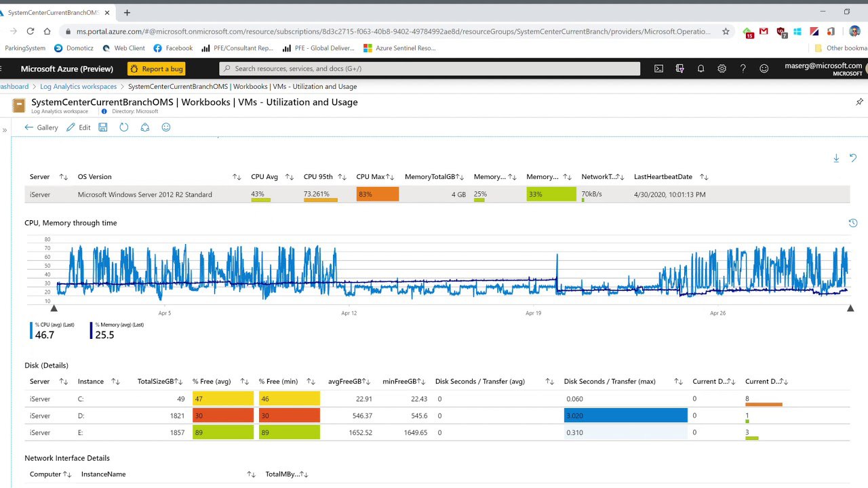Screen dimensions: 868x488
Task: Open the workbook toolbar feedback smiley
Action: (x=166, y=127)
